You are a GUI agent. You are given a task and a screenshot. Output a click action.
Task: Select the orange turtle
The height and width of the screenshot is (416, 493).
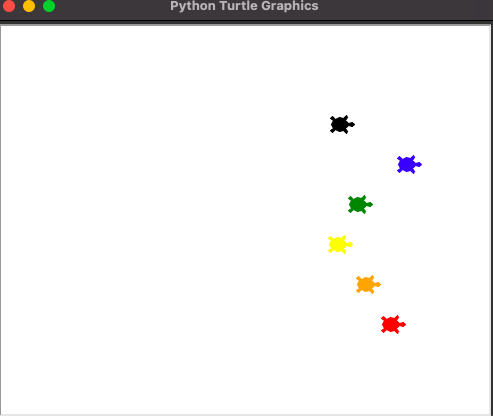tap(368, 285)
